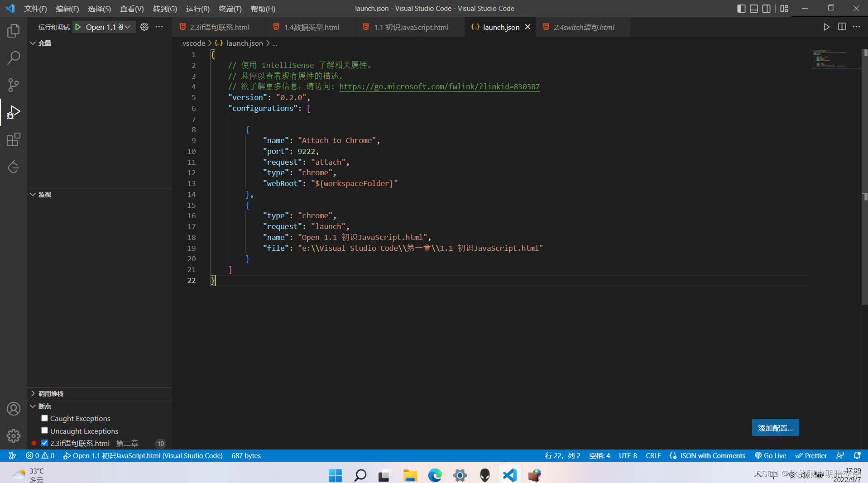Switch to 1.4数据类型.html tab
Image resolution: width=868 pixels, height=483 pixels.
tap(311, 27)
